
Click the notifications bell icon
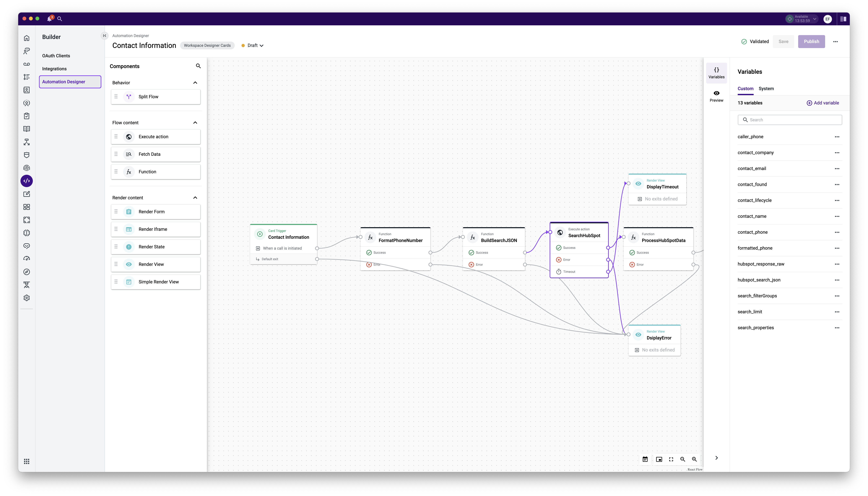coord(49,19)
